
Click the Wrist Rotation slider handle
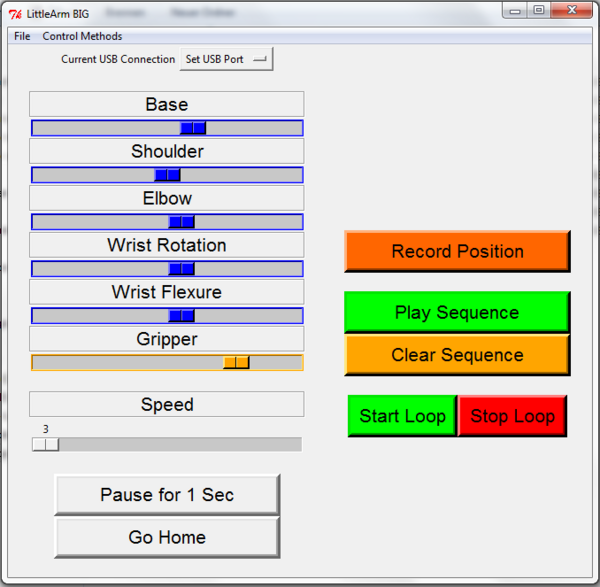tap(181, 269)
